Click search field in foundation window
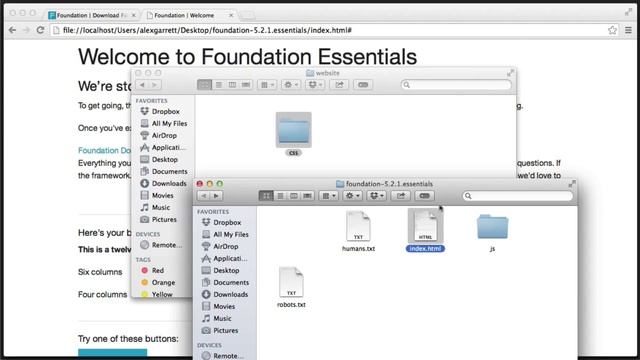 pyautogui.click(x=518, y=196)
